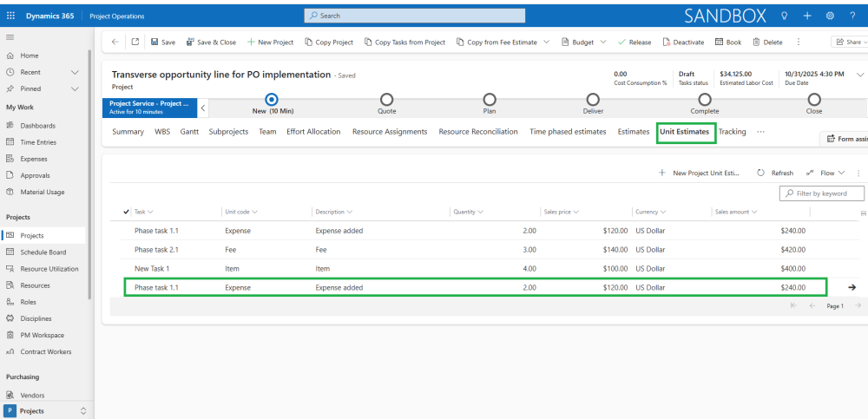The width and height of the screenshot is (868, 419).
Task: Select the Deliver stage circle
Action: tap(593, 100)
